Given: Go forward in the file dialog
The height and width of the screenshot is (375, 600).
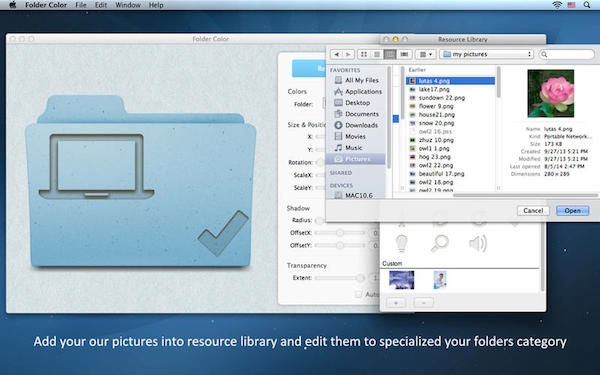Looking at the screenshot, I should (x=348, y=54).
